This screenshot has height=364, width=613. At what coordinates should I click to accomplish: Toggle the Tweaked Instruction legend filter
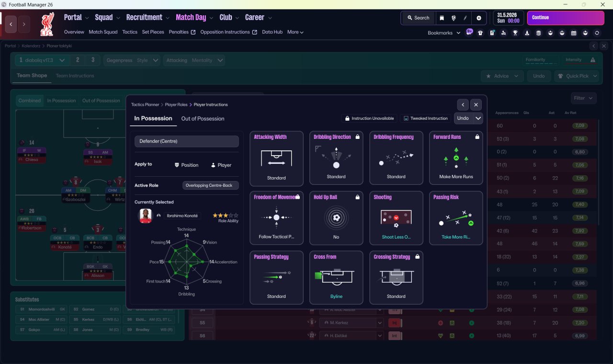pos(425,118)
